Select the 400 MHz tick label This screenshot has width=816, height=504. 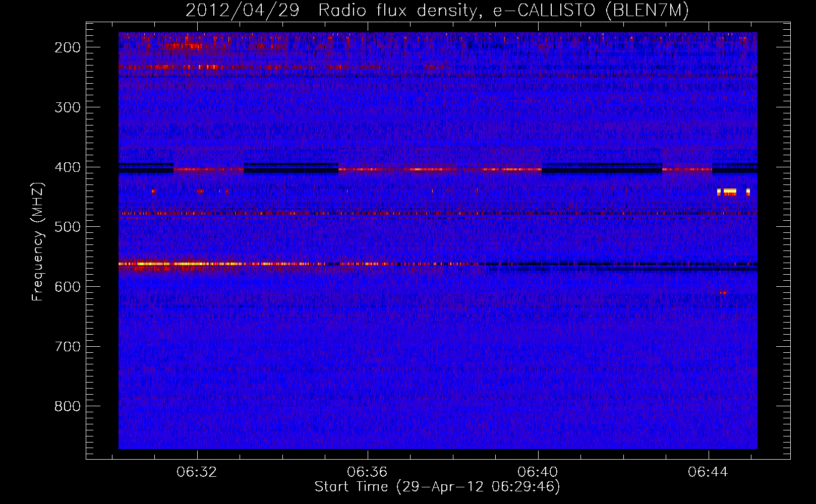pos(68,167)
